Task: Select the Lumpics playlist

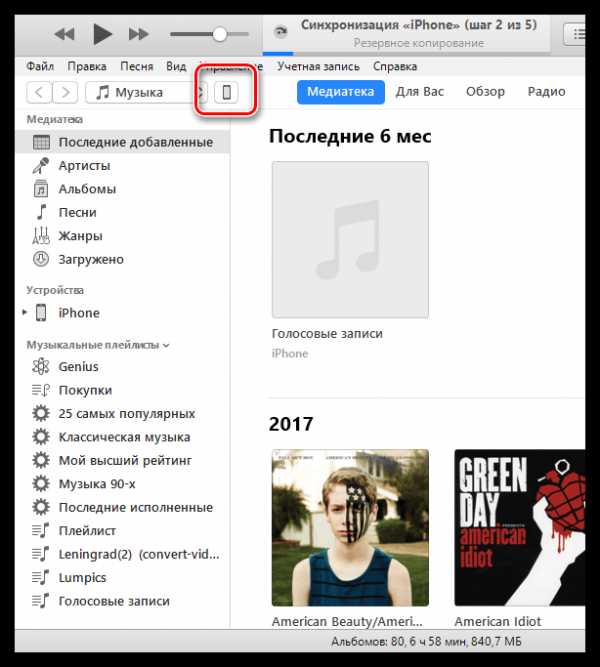Action: coord(83,578)
